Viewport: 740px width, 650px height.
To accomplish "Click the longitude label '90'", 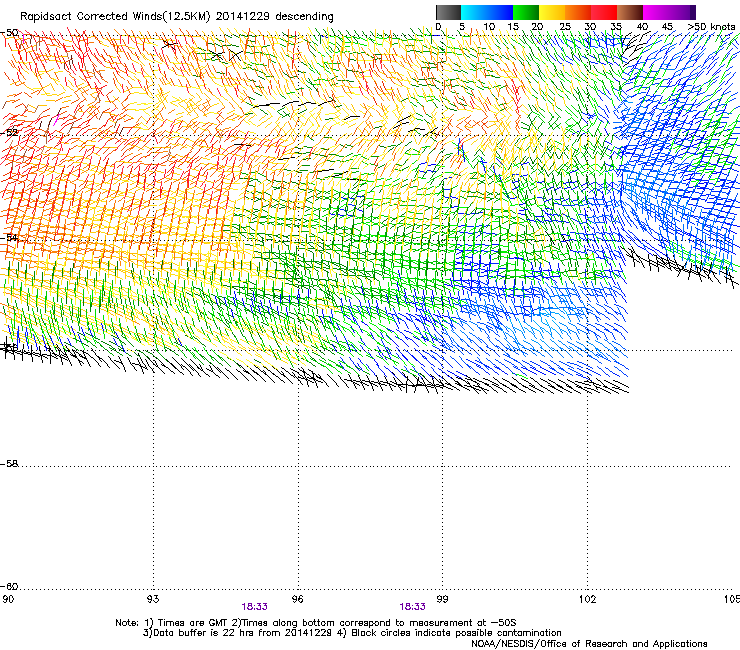I will pyautogui.click(x=8, y=599).
